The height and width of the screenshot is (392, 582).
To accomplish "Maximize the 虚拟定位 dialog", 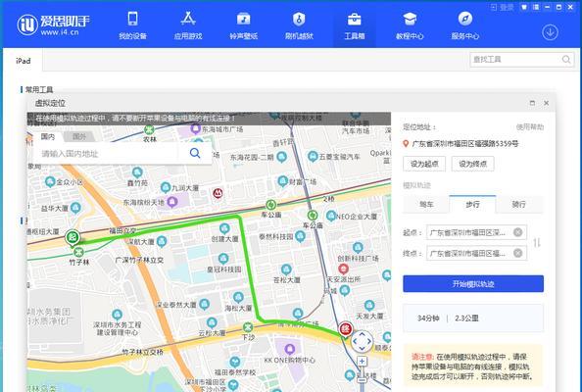I will 532,103.
